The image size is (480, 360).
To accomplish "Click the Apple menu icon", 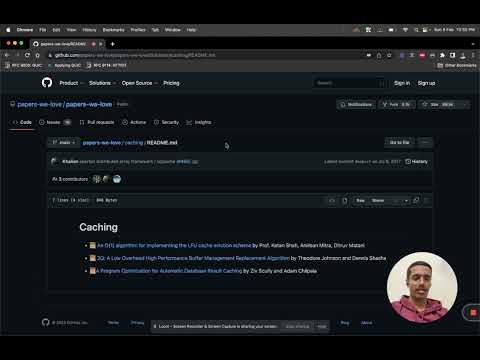I will tap(8, 30).
